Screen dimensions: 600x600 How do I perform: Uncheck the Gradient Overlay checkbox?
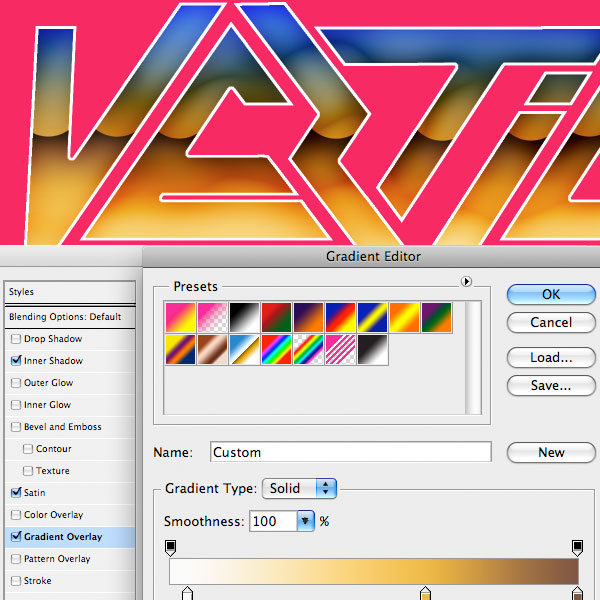click(x=16, y=536)
